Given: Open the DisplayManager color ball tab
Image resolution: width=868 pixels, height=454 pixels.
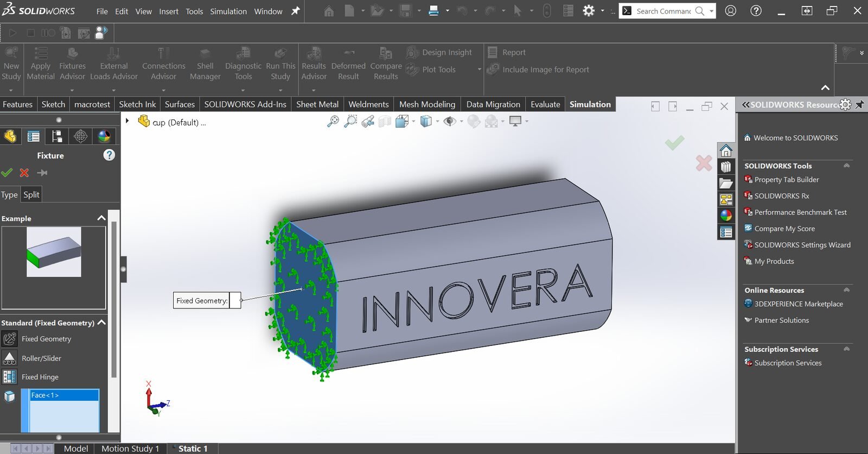Looking at the screenshot, I should click(104, 136).
